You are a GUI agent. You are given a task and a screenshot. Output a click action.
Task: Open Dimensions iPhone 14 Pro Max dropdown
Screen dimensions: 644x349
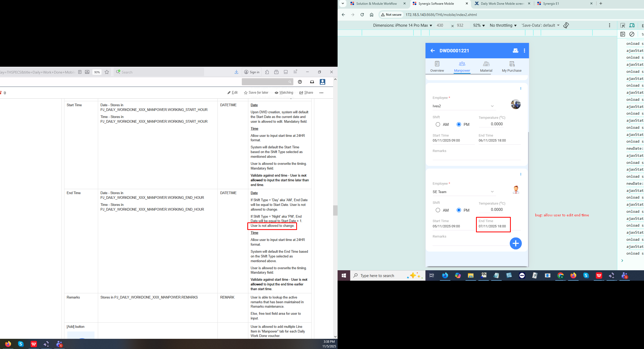[402, 25]
